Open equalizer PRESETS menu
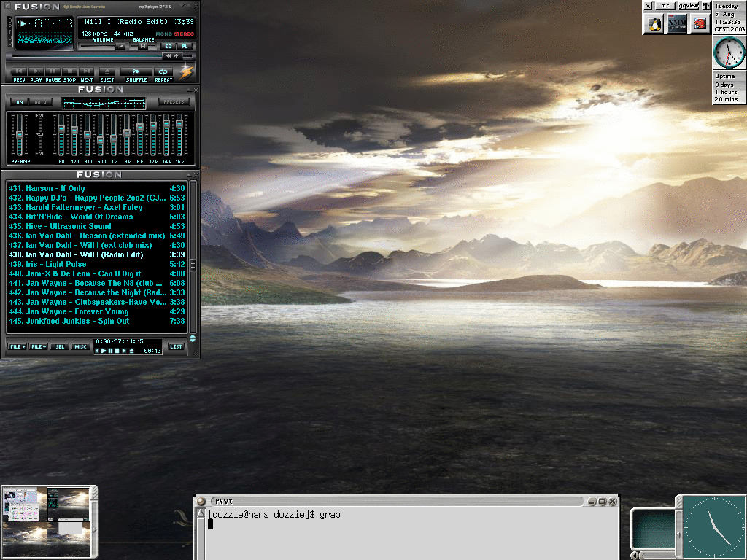747x560 pixels. (x=174, y=102)
